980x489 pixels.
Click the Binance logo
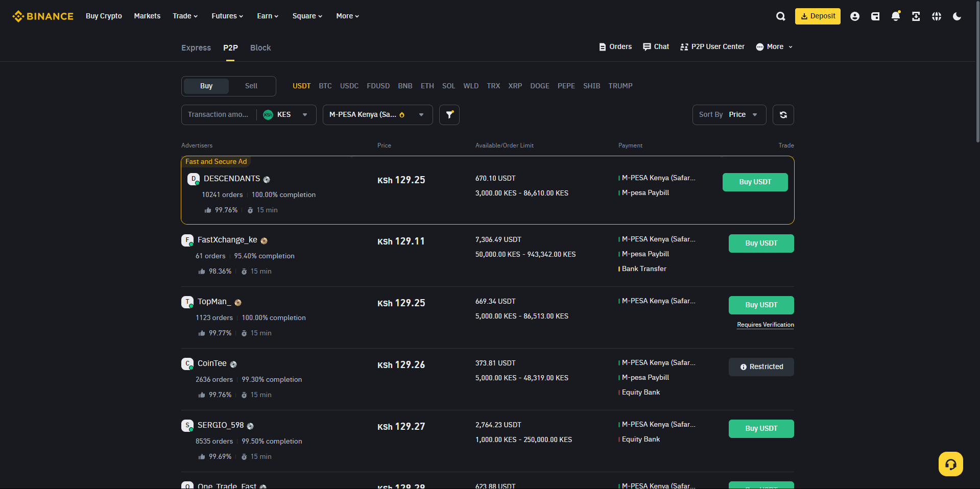tap(42, 16)
